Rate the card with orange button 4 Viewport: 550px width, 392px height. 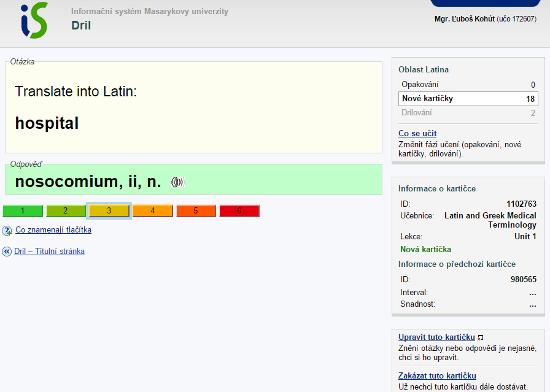(153, 211)
